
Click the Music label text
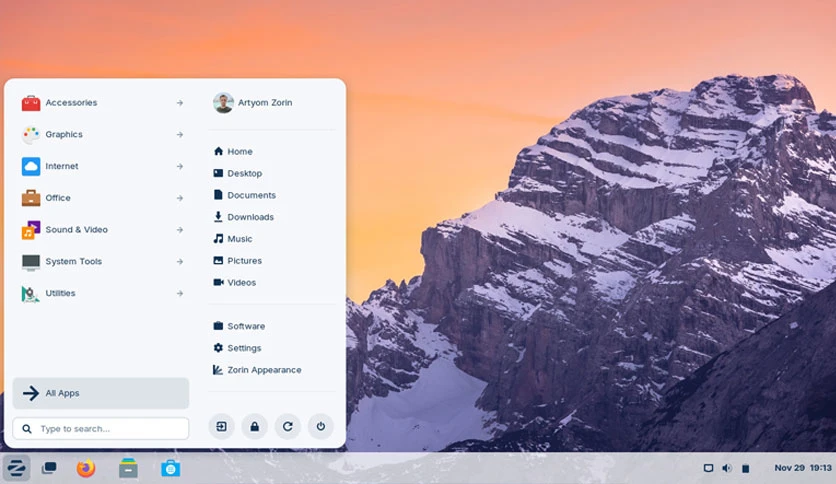pos(240,239)
